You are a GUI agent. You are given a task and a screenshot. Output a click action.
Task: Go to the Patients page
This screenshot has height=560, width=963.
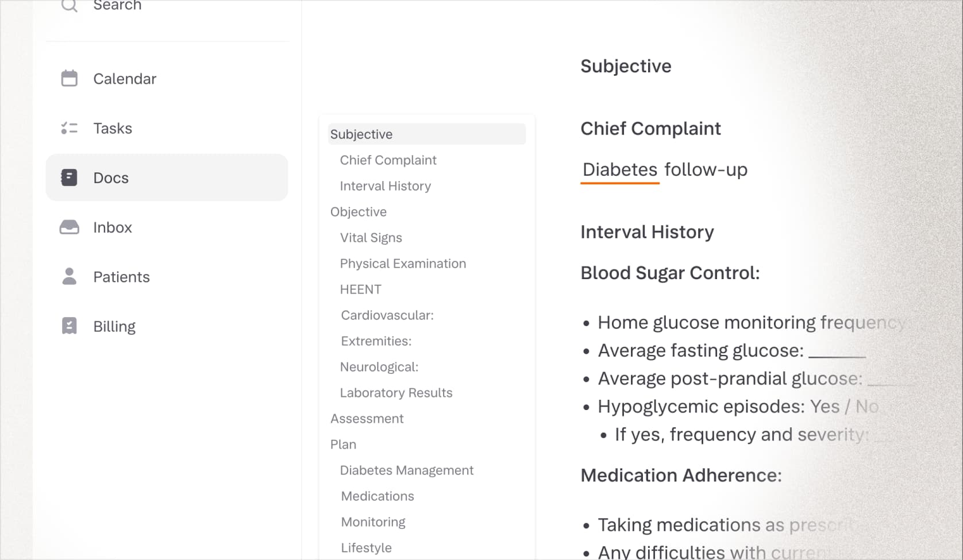121,277
